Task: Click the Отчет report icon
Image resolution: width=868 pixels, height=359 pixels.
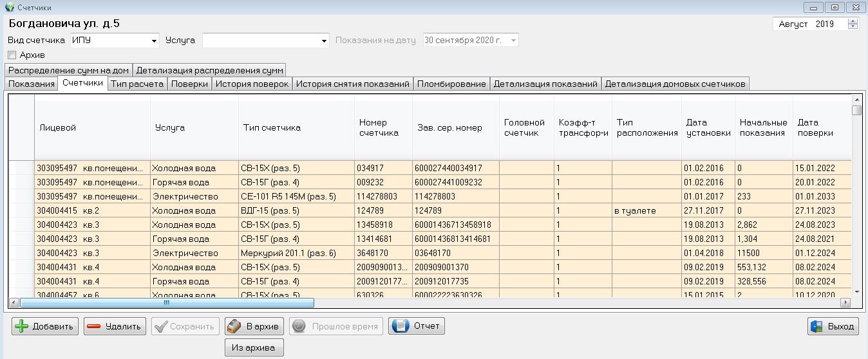Action: pyautogui.click(x=400, y=326)
